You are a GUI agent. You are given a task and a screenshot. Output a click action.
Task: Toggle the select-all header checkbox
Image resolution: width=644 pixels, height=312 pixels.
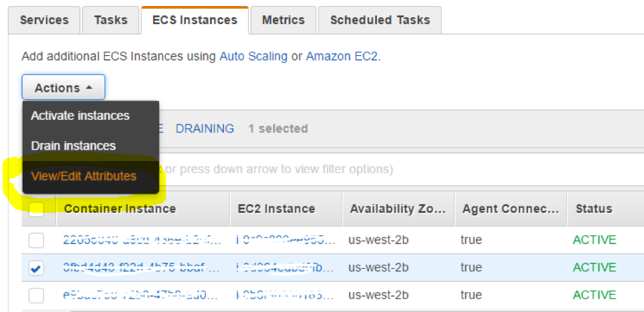point(36,209)
